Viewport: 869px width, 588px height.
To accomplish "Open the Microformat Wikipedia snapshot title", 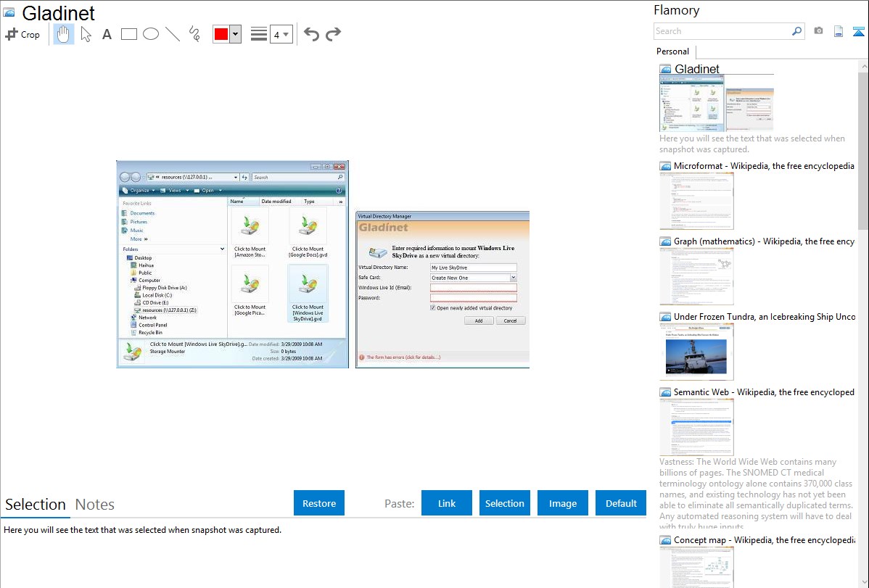I will tap(764, 166).
